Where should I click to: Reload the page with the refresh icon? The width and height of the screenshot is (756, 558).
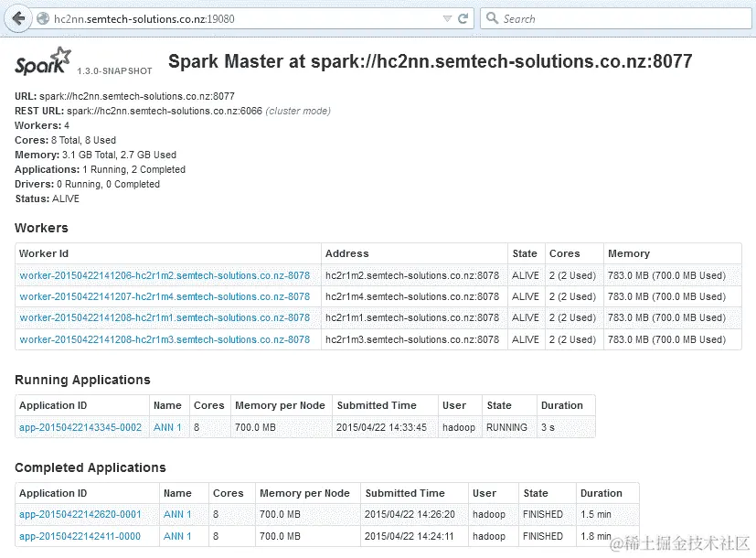point(463,19)
